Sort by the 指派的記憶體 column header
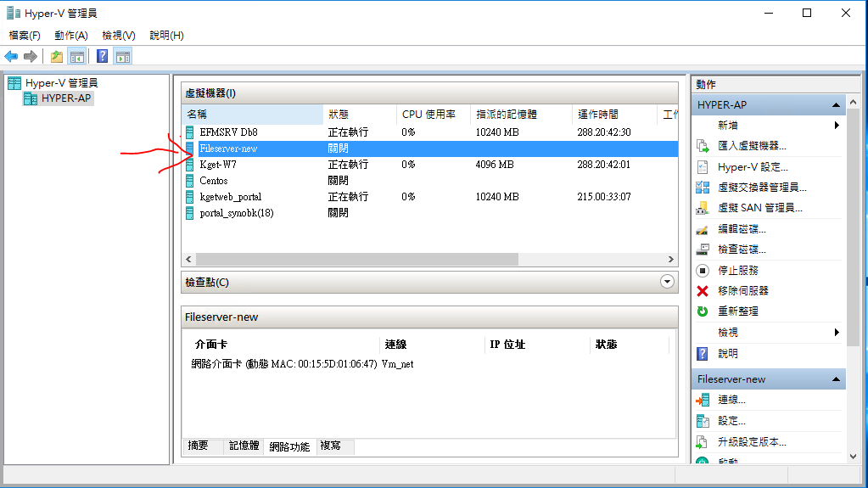This screenshot has width=868, height=488. [x=521, y=114]
